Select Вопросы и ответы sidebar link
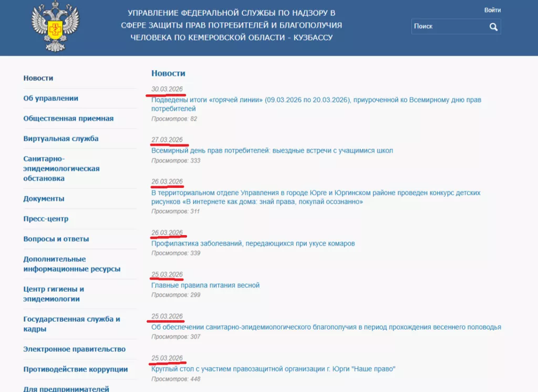 (x=56, y=239)
